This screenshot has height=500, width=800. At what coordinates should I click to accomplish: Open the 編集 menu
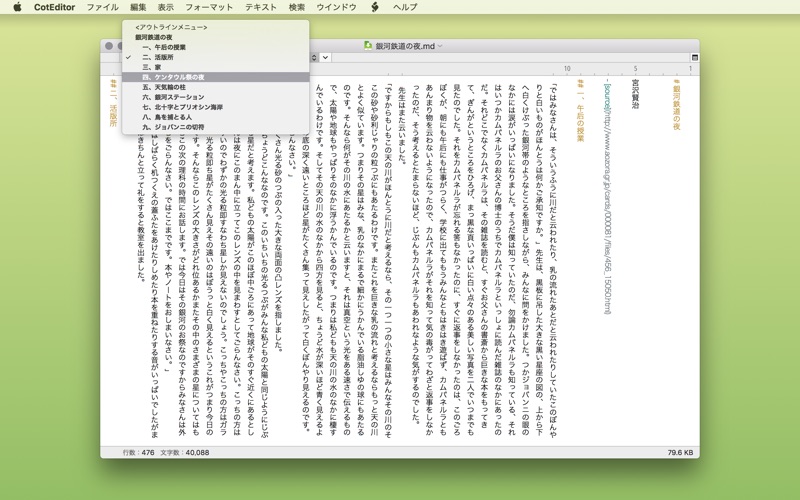pyautogui.click(x=138, y=7)
